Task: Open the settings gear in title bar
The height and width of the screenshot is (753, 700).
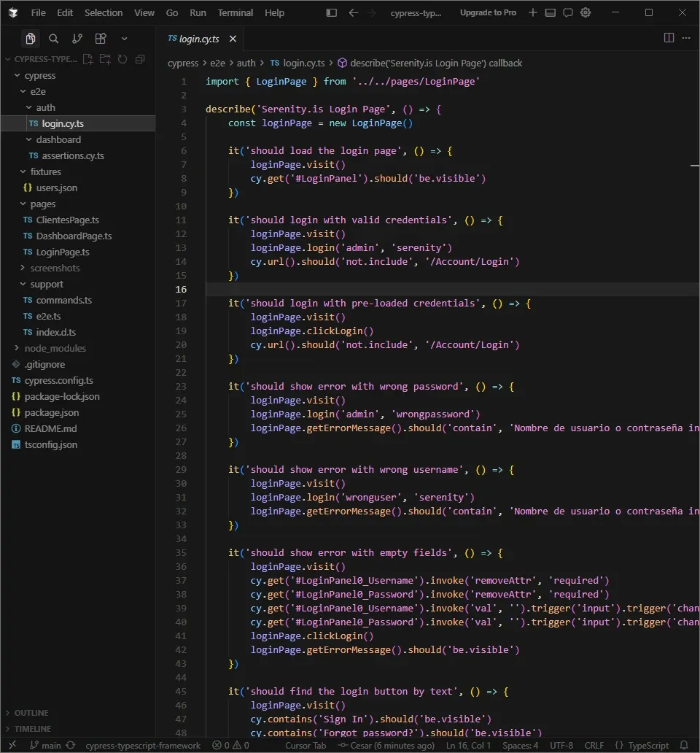Action: (x=586, y=12)
